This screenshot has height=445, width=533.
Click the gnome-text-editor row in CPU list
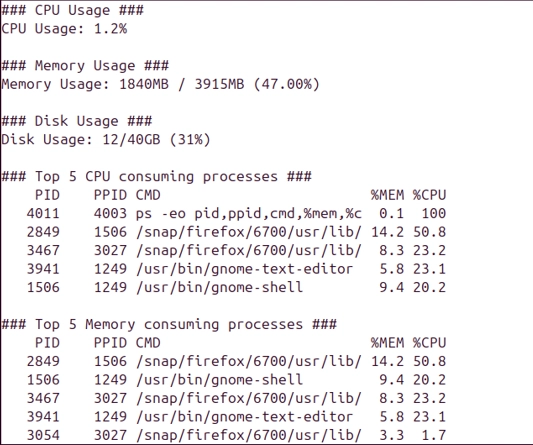click(236, 269)
